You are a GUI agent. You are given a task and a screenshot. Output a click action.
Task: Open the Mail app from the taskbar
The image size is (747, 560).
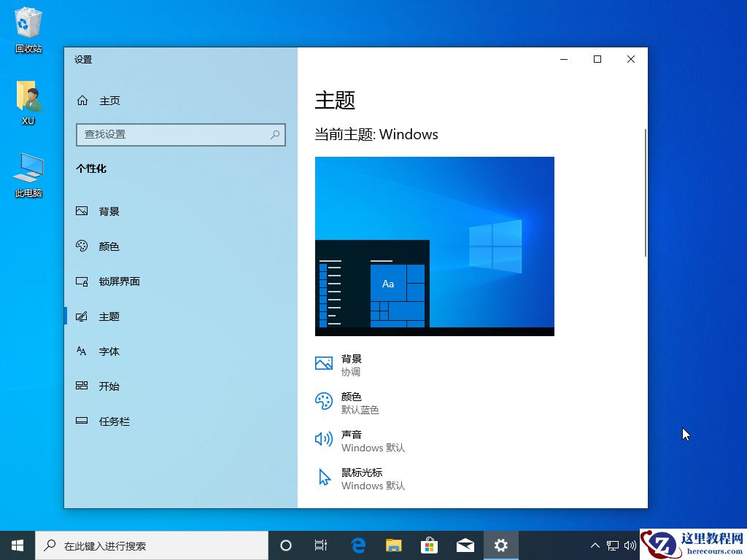coord(465,545)
